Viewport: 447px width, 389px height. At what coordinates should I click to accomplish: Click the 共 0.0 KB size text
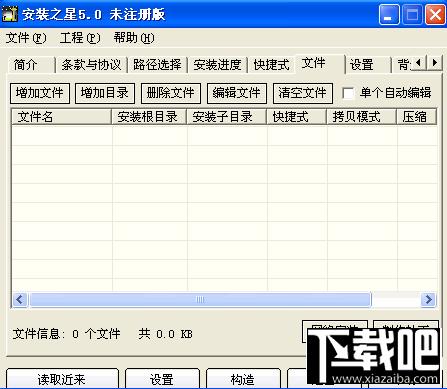[x=166, y=334]
